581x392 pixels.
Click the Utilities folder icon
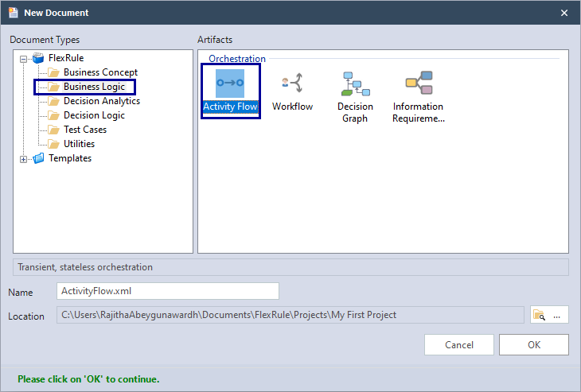click(54, 144)
